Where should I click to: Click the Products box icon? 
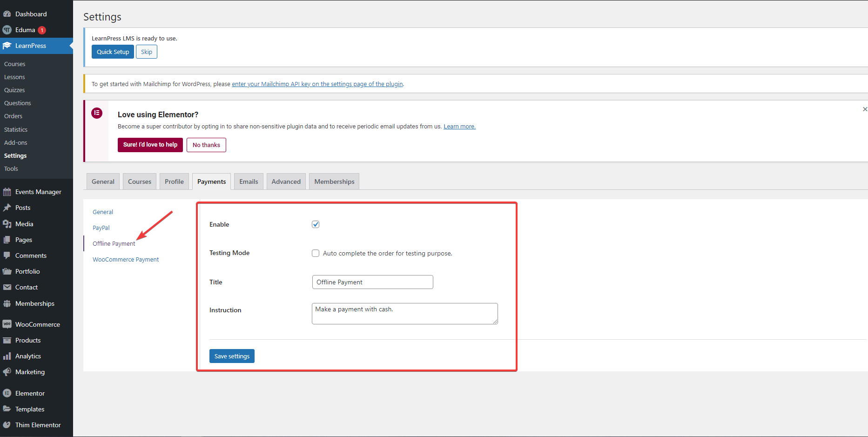click(x=7, y=340)
